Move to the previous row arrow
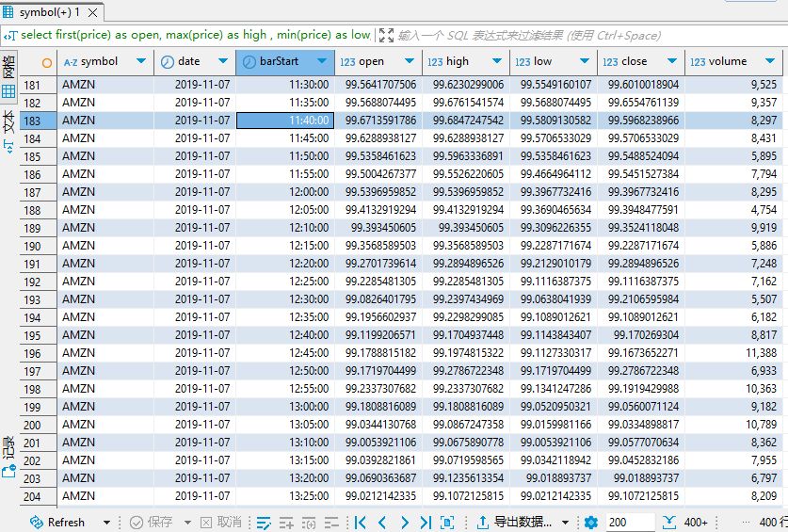788x532 pixels. [x=382, y=522]
